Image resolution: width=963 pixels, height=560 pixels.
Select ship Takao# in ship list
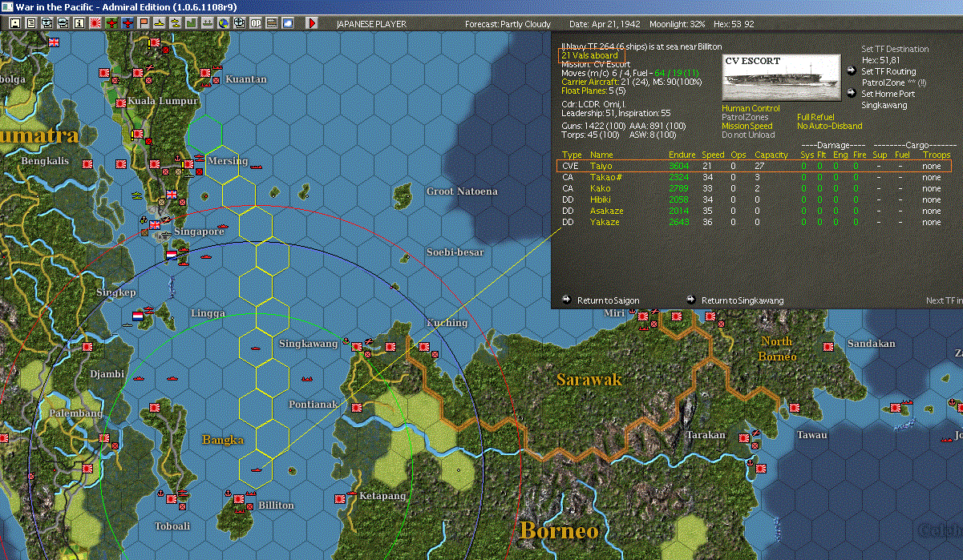click(754, 177)
